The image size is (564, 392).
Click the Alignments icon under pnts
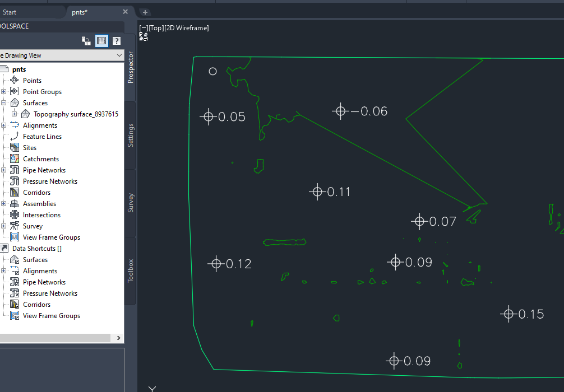point(15,125)
